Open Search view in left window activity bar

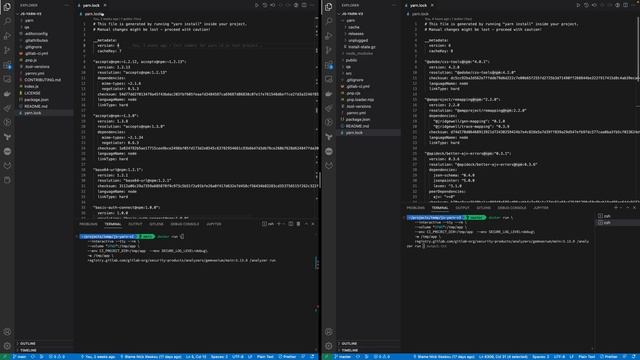click(7, 21)
